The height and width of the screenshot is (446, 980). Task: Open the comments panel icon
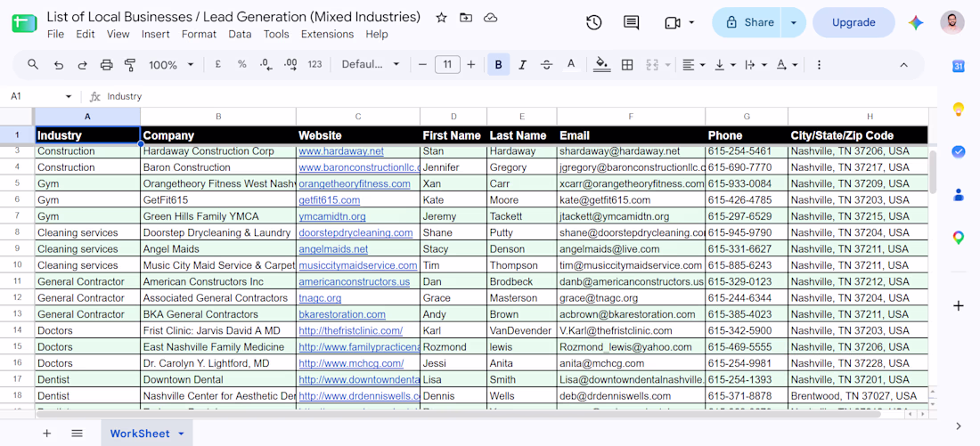pyautogui.click(x=632, y=22)
